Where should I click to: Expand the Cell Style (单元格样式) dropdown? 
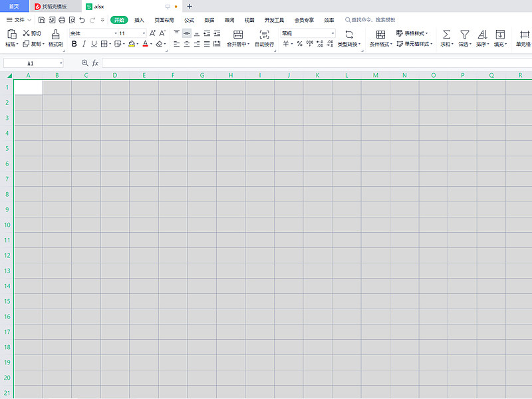(x=431, y=44)
